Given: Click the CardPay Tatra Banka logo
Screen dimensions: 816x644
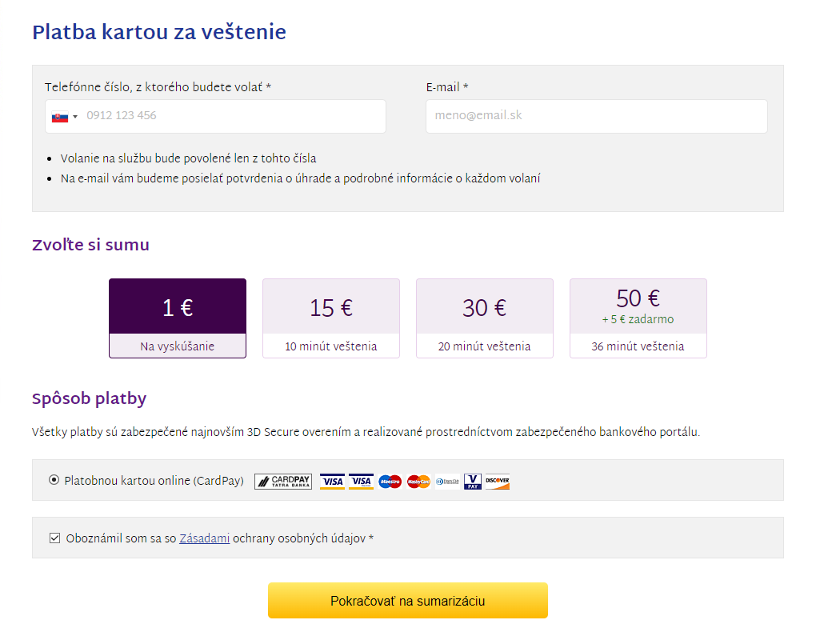Looking at the screenshot, I should point(283,481).
